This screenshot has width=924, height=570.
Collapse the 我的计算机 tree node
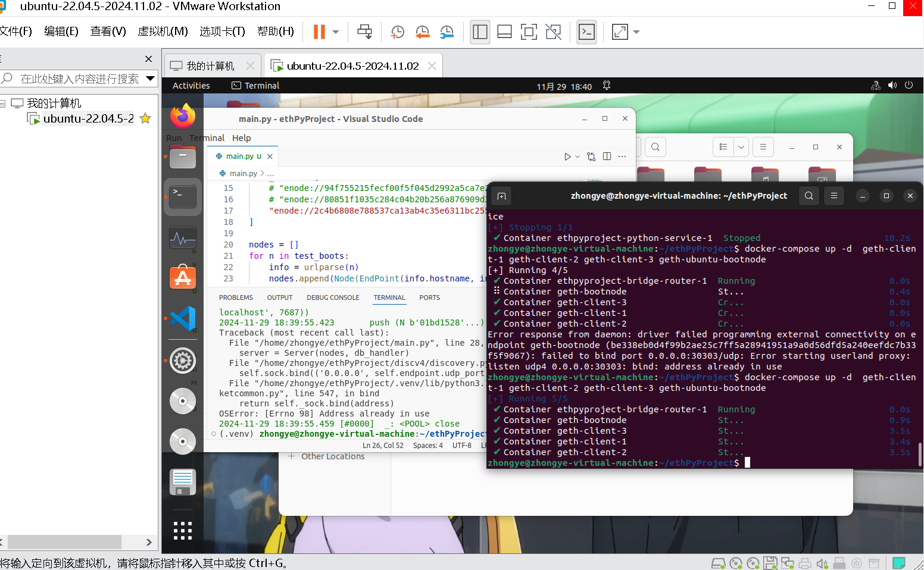pos(3,104)
